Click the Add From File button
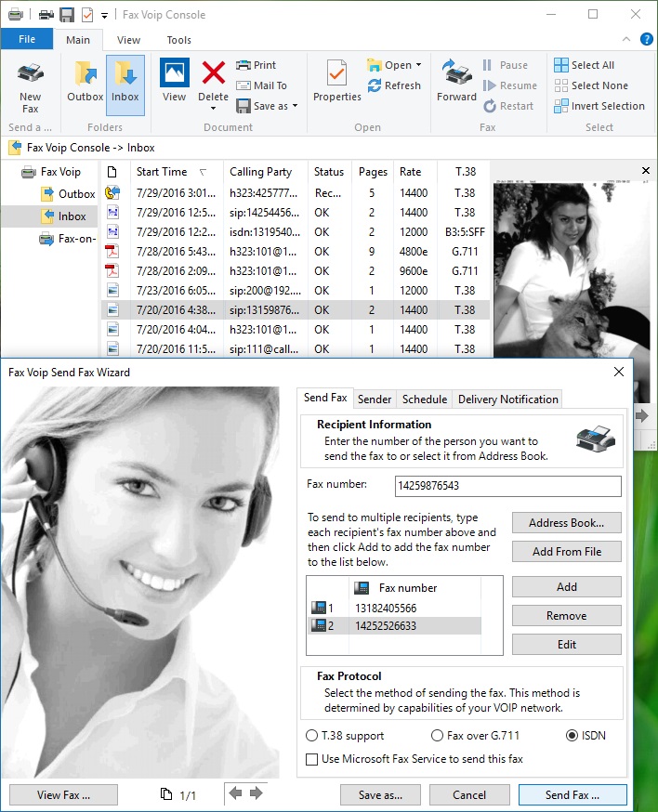Image resolution: width=658 pixels, height=812 pixels. coord(566,552)
